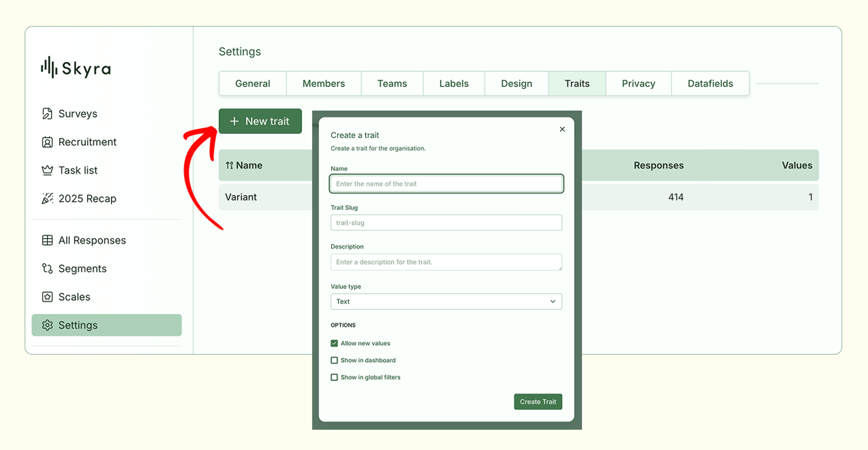
Task: Select the Variant row name
Action: [241, 197]
